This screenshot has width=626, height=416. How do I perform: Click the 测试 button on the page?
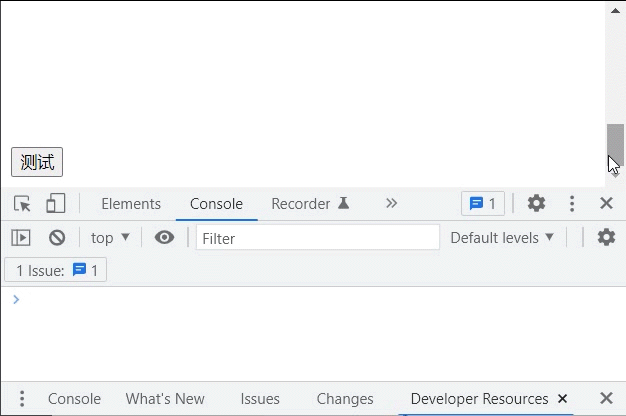37,162
